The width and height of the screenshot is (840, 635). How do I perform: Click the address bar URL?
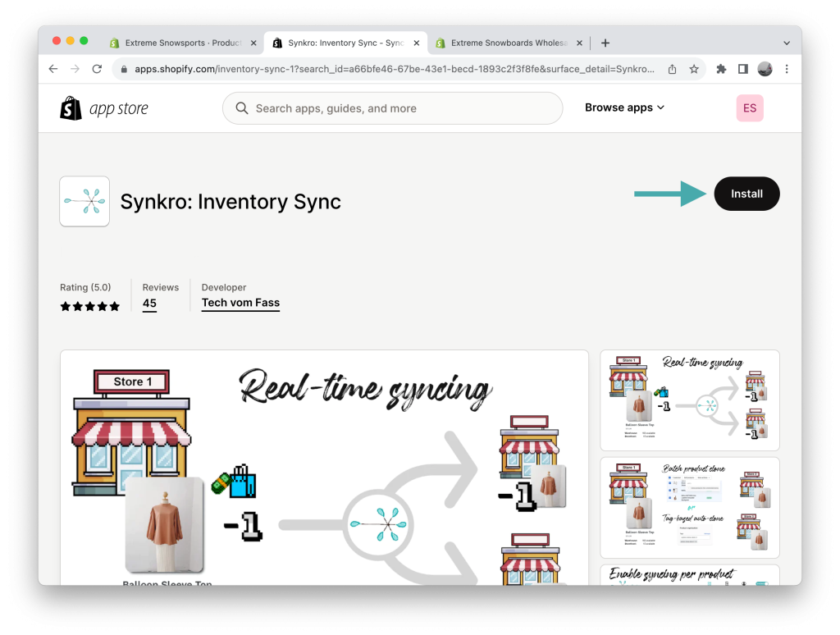coord(395,69)
